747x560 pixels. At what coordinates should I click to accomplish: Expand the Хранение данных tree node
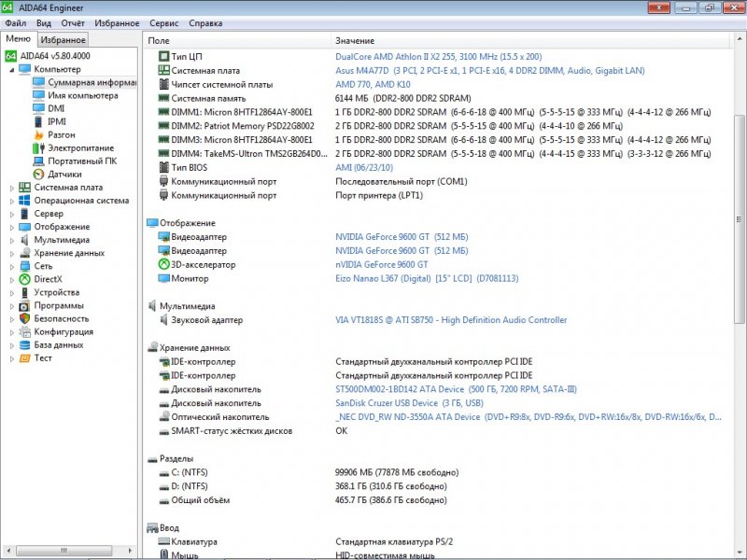(12, 253)
